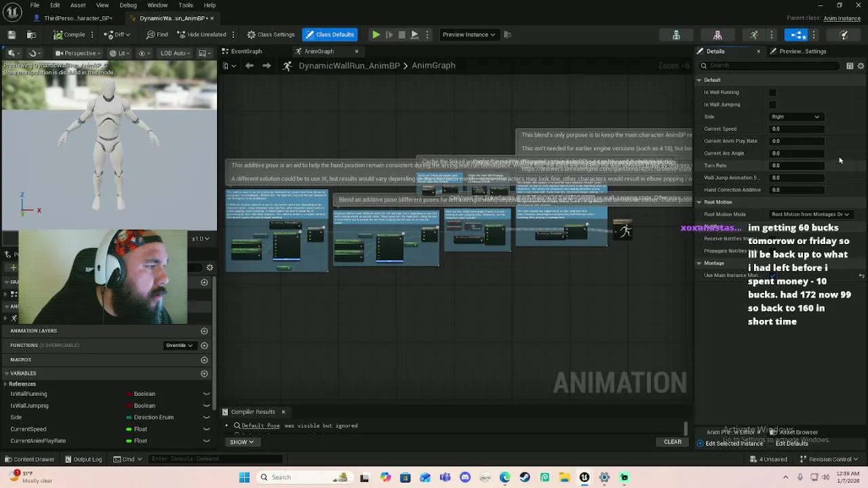
Task: Add a new variable with plus icon
Action: click(204, 373)
